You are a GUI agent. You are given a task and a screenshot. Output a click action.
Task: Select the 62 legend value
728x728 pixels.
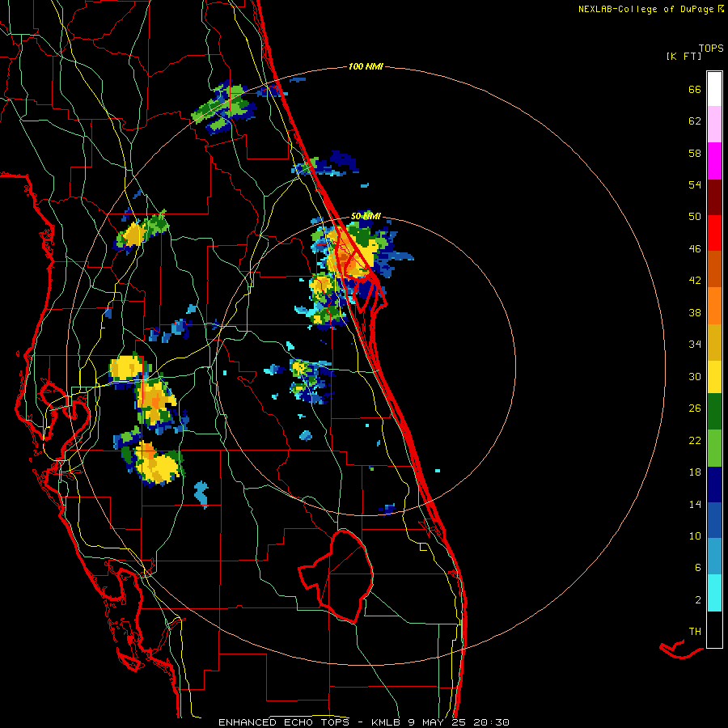(695, 121)
